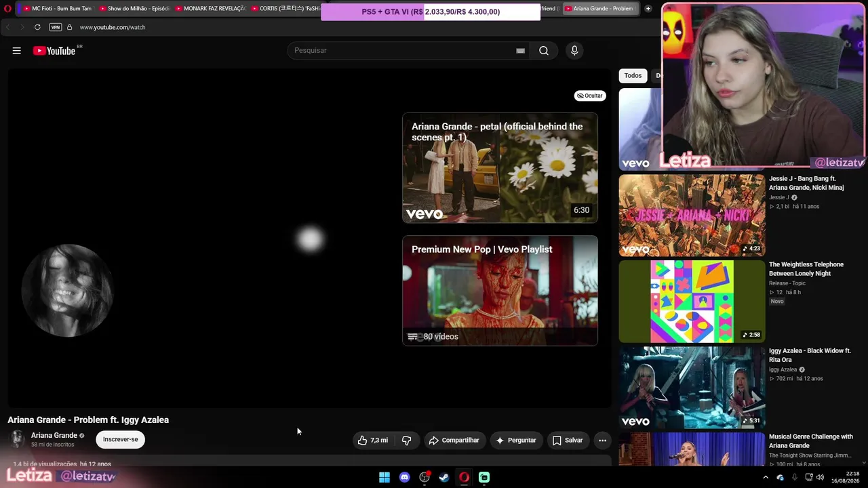This screenshot has height=488, width=868.
Task: Open The Weightless Telephone Between Lonely Night title
Action: pyautogui.click(x=806, y=269)
